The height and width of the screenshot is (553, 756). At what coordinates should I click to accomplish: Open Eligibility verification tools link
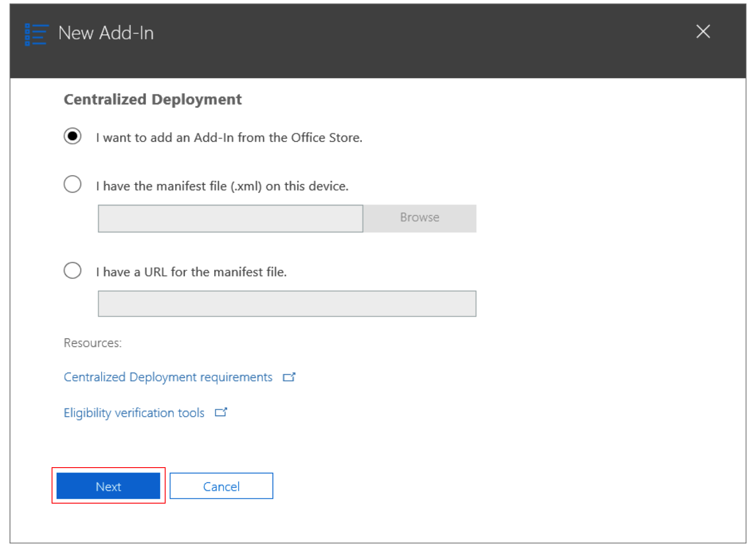click(134, 413)
